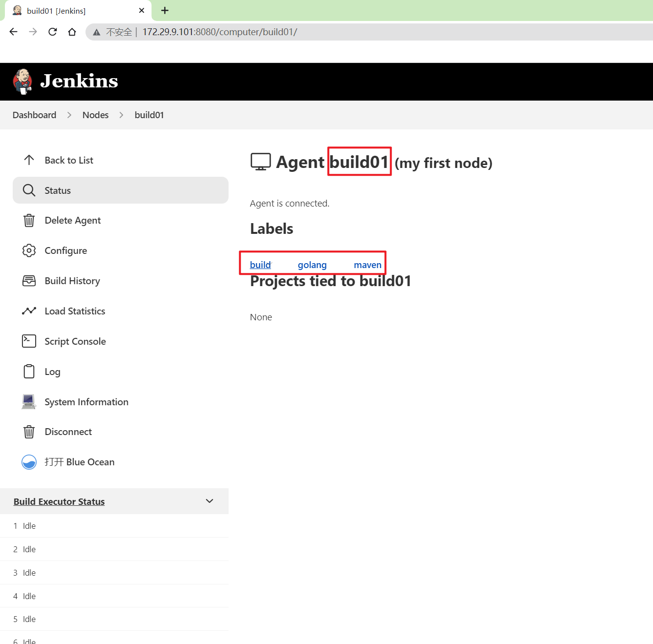This screenshot has width=653, height=644.
Task: Click build01 breadcrumb
Action: point(149,115)
